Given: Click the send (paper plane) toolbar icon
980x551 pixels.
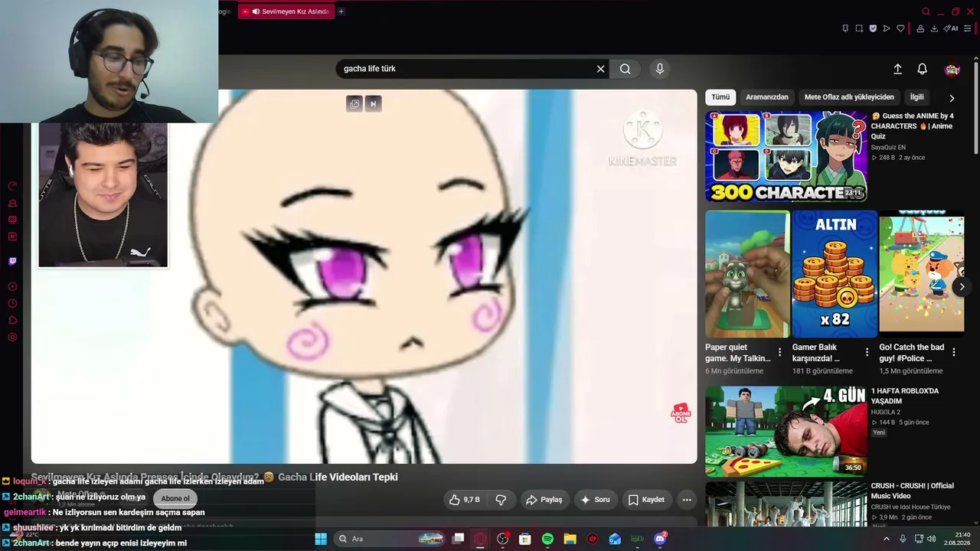Looking at the screenshot, I should click(x=887, y=28).
